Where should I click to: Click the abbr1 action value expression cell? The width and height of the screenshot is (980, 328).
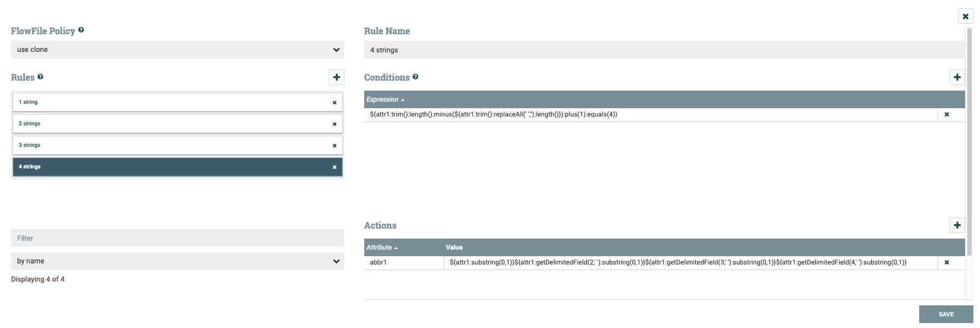pyautogui.click(x=690, y=263)
